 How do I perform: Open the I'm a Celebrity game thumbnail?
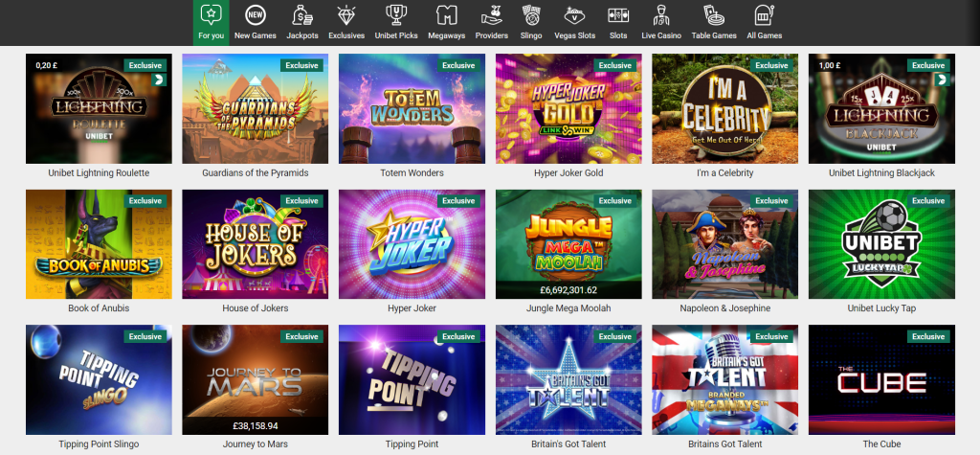(x=725, y=109)
